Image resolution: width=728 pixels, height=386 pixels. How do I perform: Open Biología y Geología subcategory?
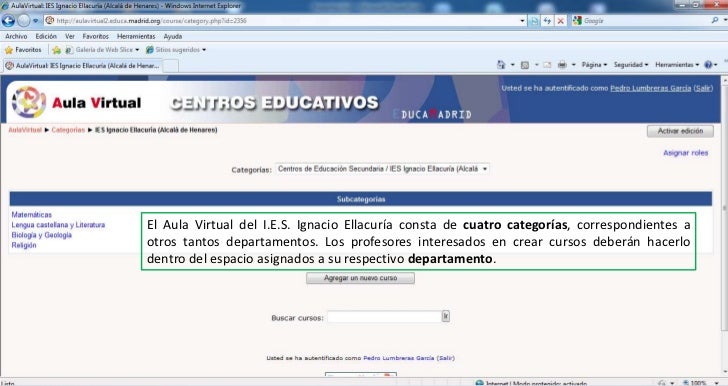coord(41,235)
